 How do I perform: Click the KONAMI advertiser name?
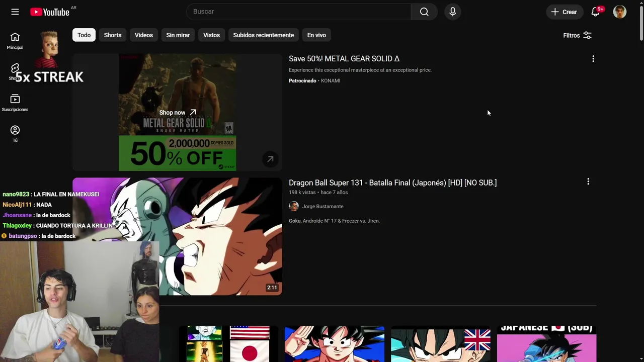coord(331,80)
